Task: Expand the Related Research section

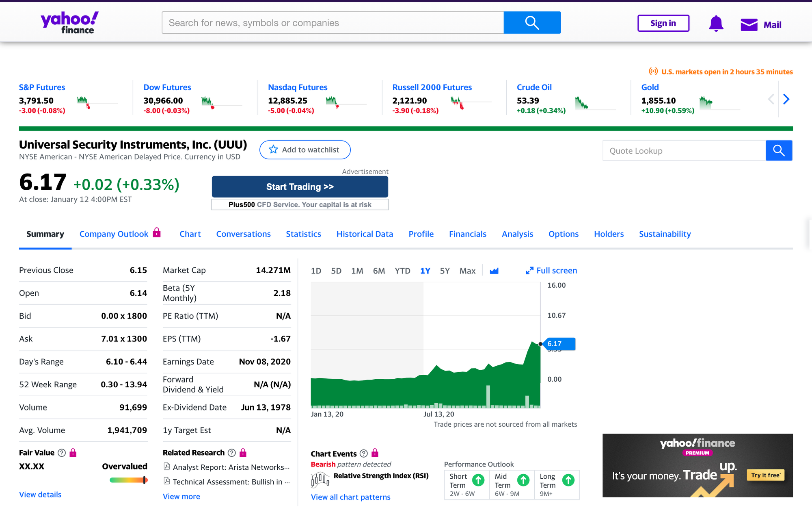Action: pos(181,495)
